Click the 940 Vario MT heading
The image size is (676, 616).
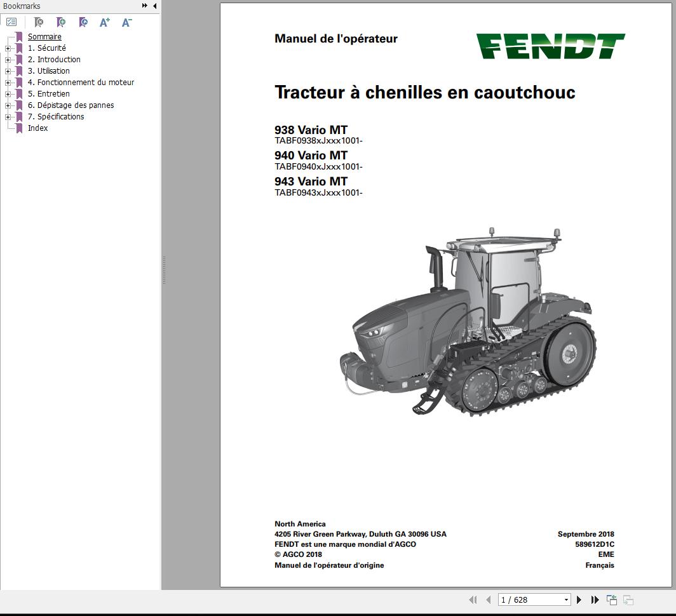click(x=311, y=155)
